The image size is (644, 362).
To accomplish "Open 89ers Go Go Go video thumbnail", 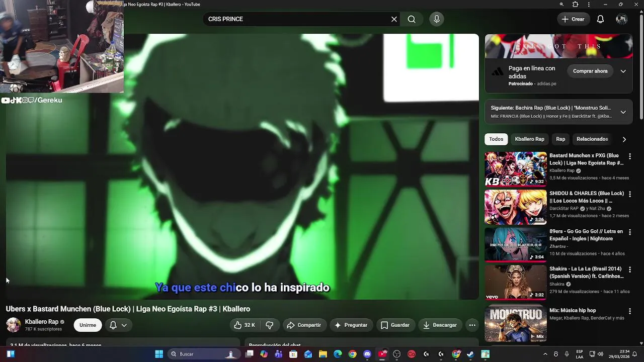I will 515,244.
